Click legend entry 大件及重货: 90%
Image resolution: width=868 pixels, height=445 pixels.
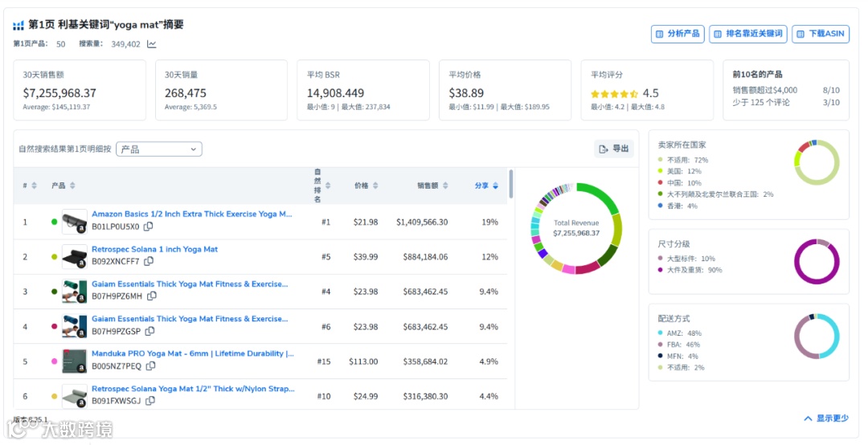point(690,270)
